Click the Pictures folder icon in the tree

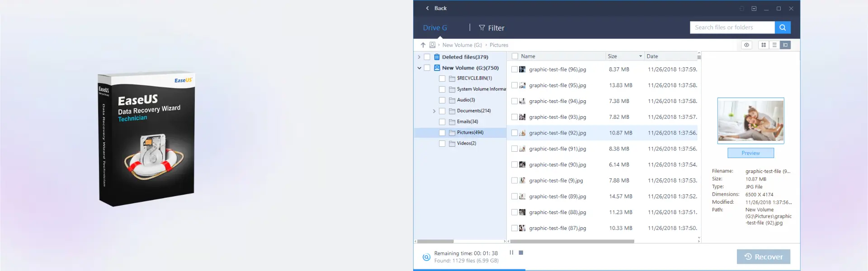coord(452,133)
